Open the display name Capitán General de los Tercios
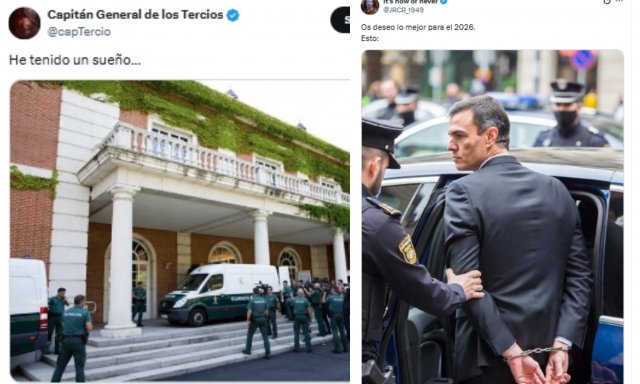The image size is (640, 384). pyautogui.click(x=135, y=15)
